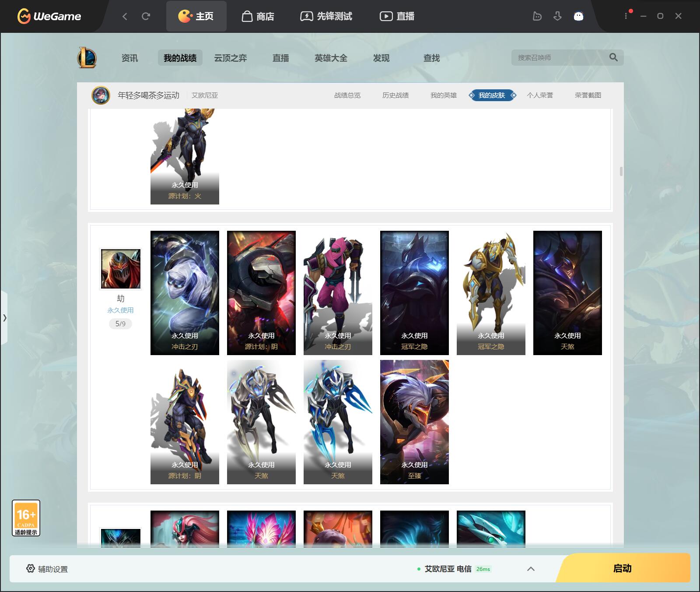
Task: Open 辅助设置 assistant settings
Action: point(47,569)
